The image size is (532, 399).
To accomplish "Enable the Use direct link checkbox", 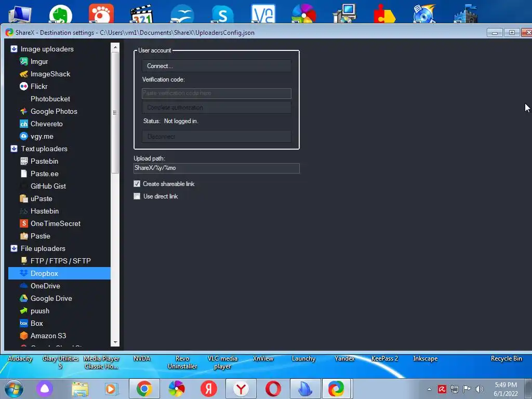I will pyautogui.click(x=137, y=196).
